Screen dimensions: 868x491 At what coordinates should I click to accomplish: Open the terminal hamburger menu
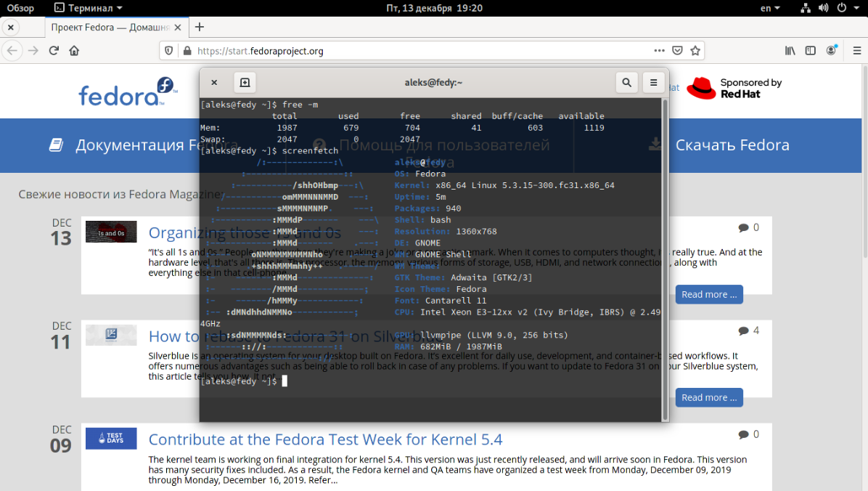point(653,82)
